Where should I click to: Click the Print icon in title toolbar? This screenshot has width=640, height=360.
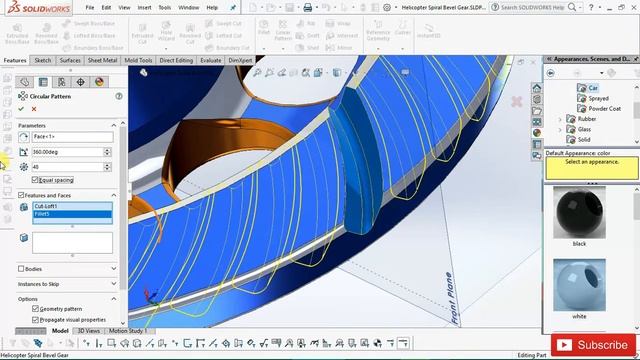308,7
